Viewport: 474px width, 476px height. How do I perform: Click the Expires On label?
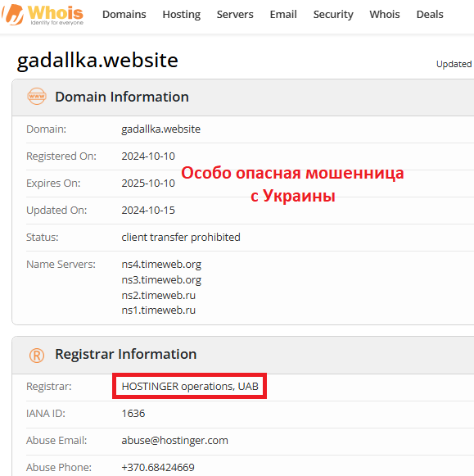pyautogui.click(x=53, y=183)
